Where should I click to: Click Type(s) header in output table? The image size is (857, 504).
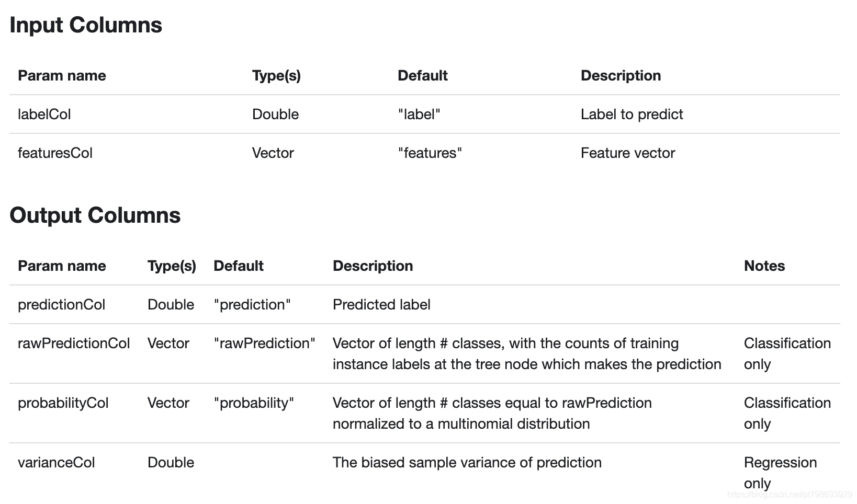pyautogui.click(x=172, y=266)
